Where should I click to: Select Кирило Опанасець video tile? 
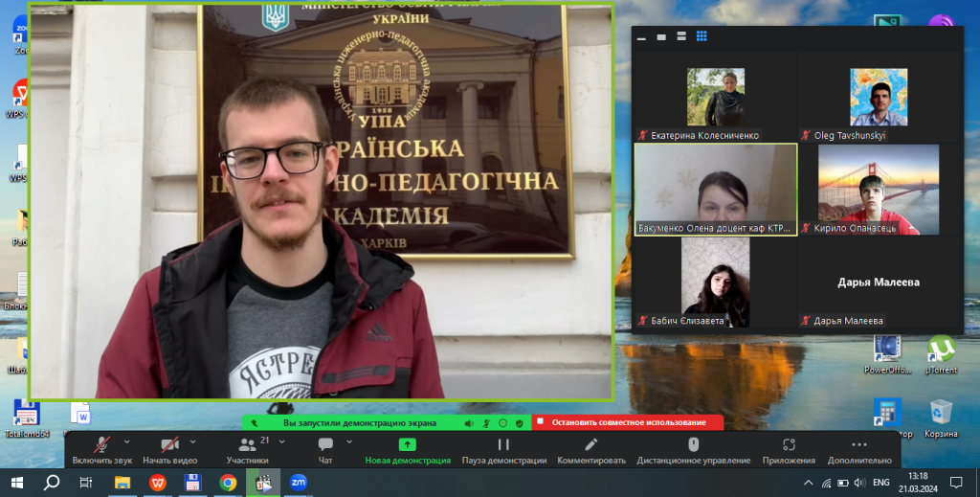pos(879,190)
